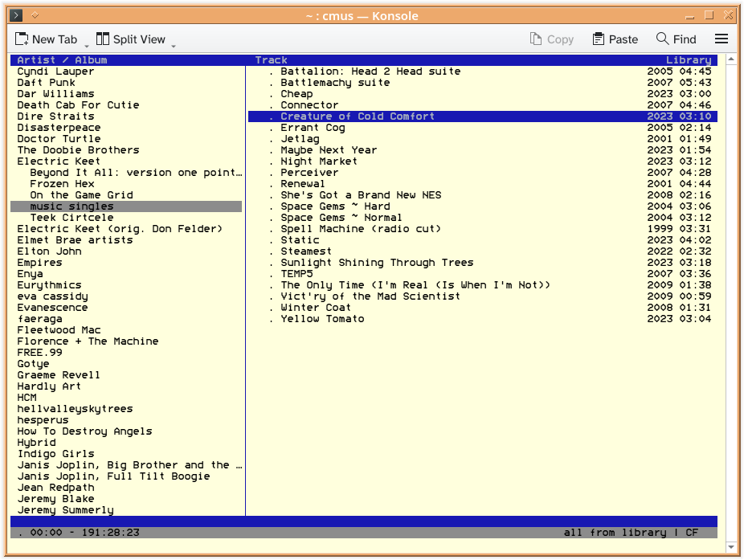This screenshot has height=560, width=744.
Task: Select artist How To Destroy Angels
Action: coord(126,431)
